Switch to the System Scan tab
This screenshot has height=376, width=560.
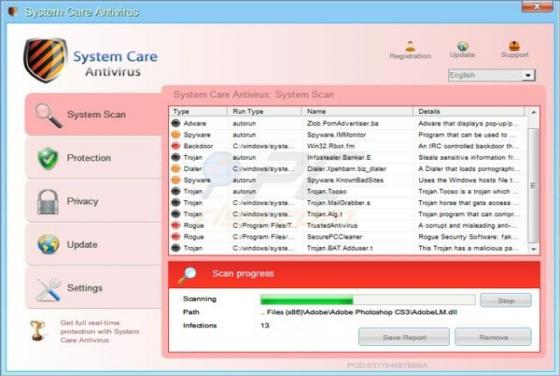tap(94, 114)
